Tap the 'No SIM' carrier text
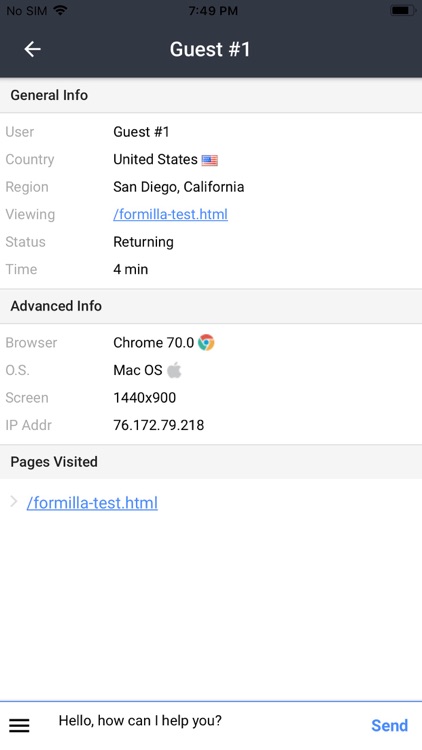Image resolution: width=422 pixels, height=750 pixels. pyautogui.click(x=28, y=11)
